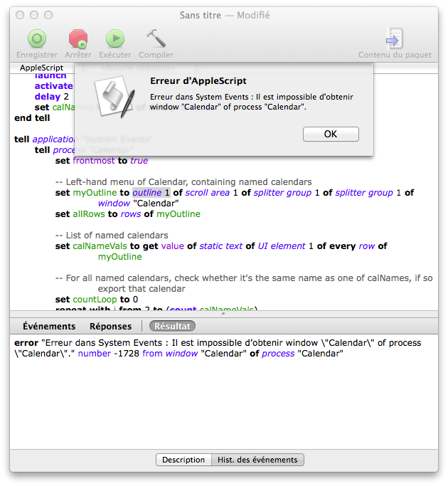
Task: Run the script with the Exécuter icon
Action: tap(115, 38)
